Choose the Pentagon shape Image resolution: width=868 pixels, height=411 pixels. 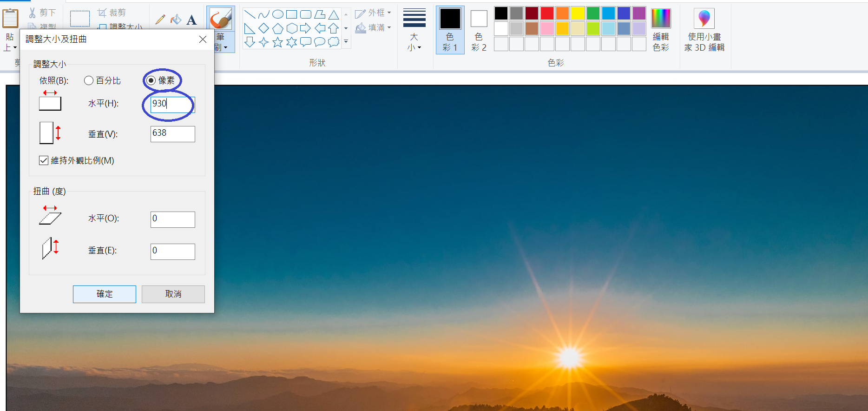(277, 28)
